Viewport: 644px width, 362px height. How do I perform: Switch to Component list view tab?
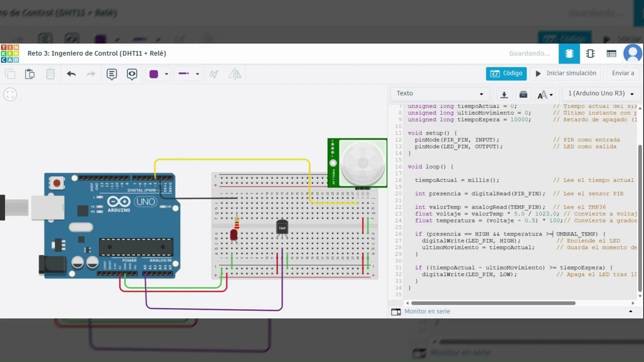611,53
